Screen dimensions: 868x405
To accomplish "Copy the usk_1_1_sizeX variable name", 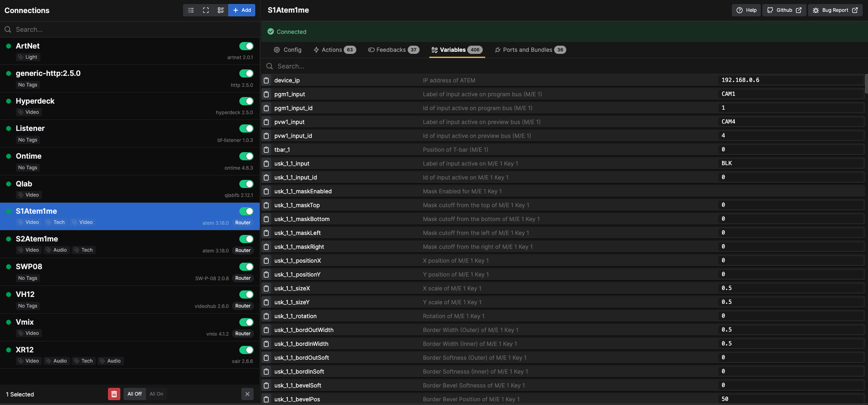I will click(266, 288).
